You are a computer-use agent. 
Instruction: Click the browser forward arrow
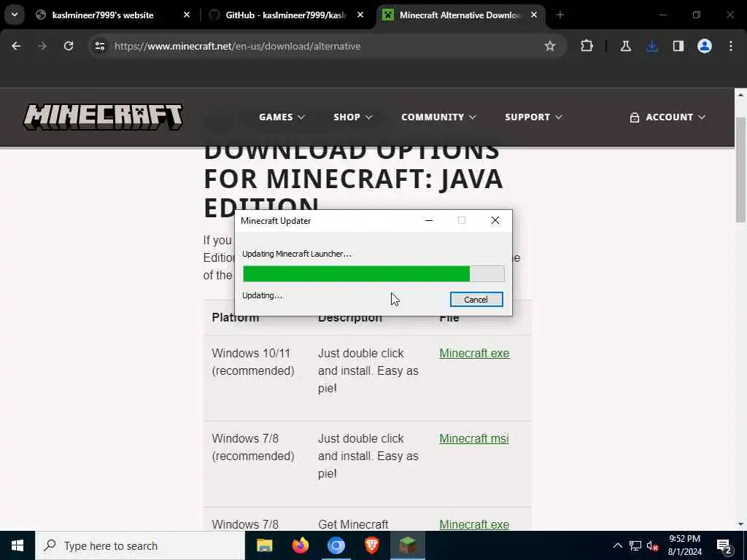point(42,46)
